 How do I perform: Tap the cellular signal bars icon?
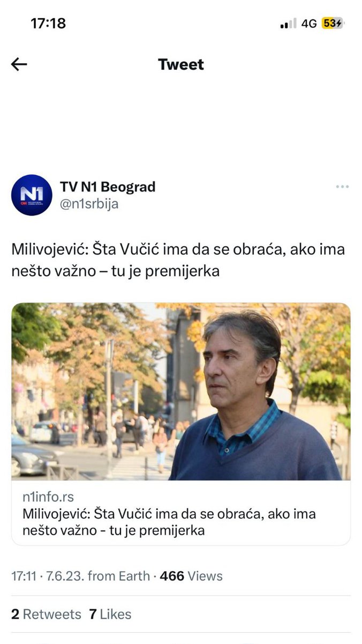pyautogui.click(x=288, y=24)
